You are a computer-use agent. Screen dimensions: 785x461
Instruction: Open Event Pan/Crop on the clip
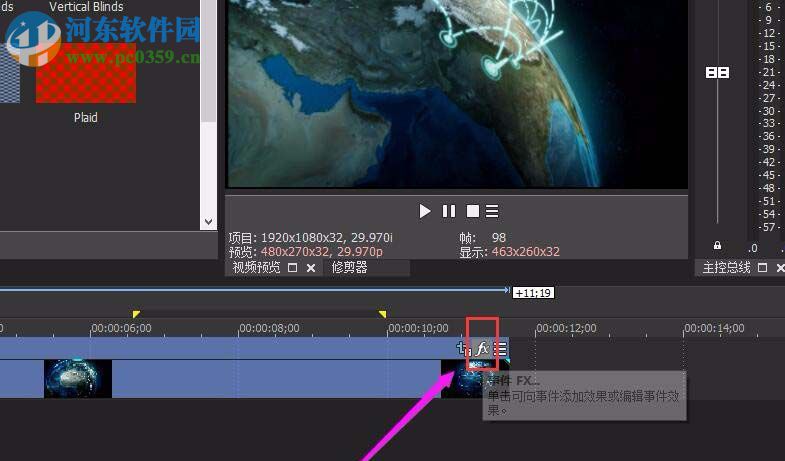click(x=464, y=348)
